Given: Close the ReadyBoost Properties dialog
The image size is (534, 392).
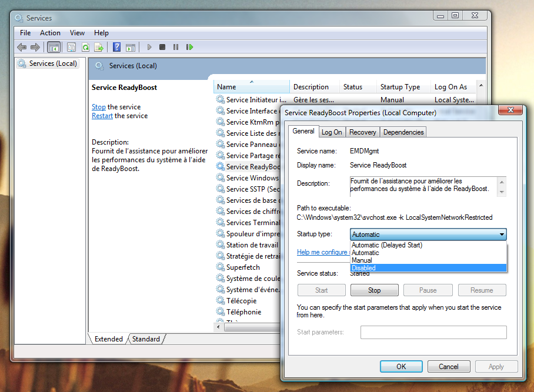Looking at the screenshot, I should pos(510,110).
